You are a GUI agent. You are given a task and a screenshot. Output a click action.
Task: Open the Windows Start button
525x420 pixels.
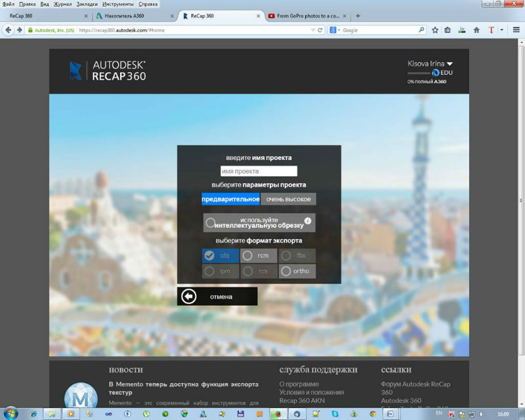(13, 413)
